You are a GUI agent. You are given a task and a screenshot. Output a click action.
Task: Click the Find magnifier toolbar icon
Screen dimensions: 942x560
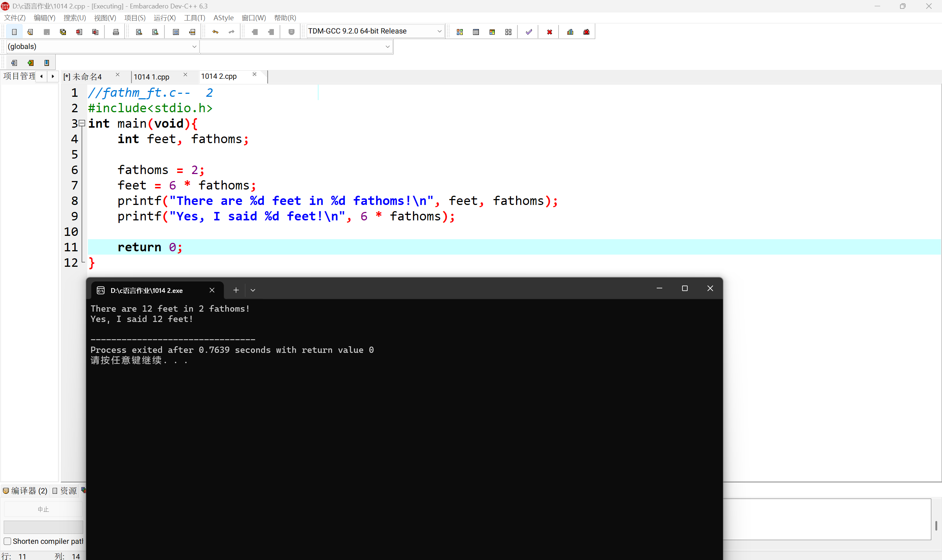tap(139, 32)
